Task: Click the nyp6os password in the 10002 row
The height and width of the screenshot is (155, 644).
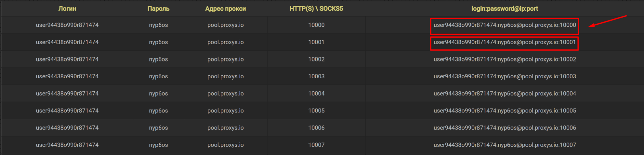Action: coord(158,59)
